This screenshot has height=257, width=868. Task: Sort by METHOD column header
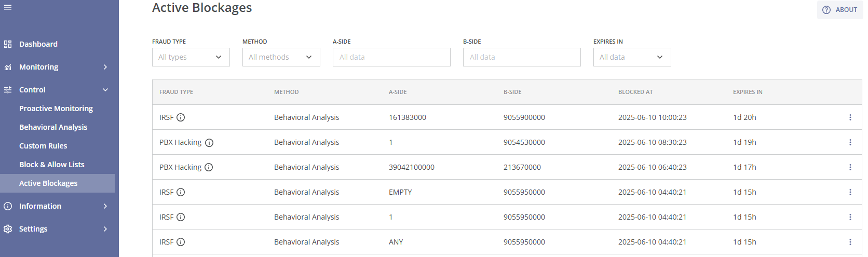click(x=287, y=92)
